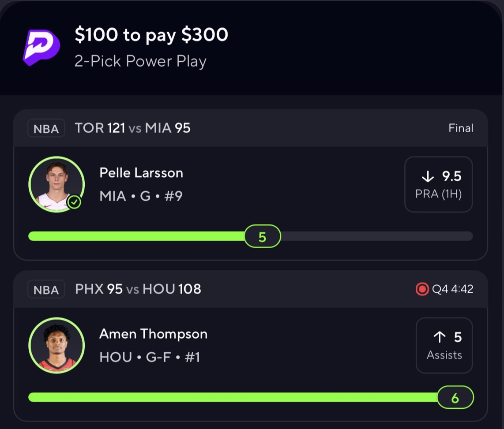Open Pelle Larsson's player headshot
Viewport: 504px width, 429px height.
(x=56, y=184)
